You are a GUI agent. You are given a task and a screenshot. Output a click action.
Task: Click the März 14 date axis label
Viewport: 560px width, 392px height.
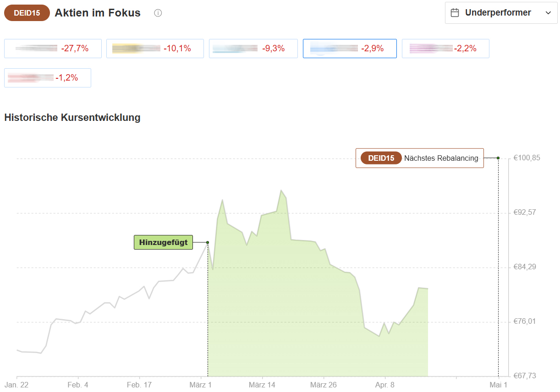coord(262,385)
